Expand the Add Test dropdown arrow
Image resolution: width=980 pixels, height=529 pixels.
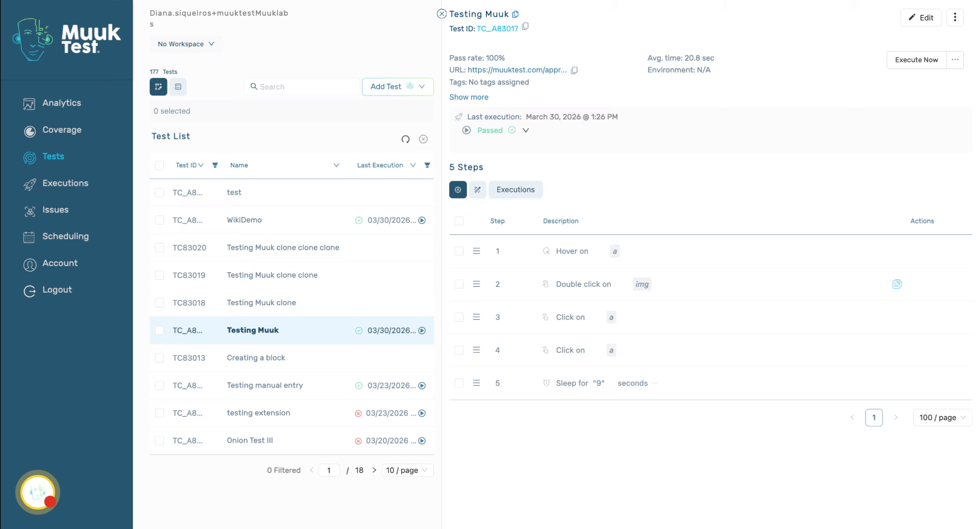click(422, 87)
